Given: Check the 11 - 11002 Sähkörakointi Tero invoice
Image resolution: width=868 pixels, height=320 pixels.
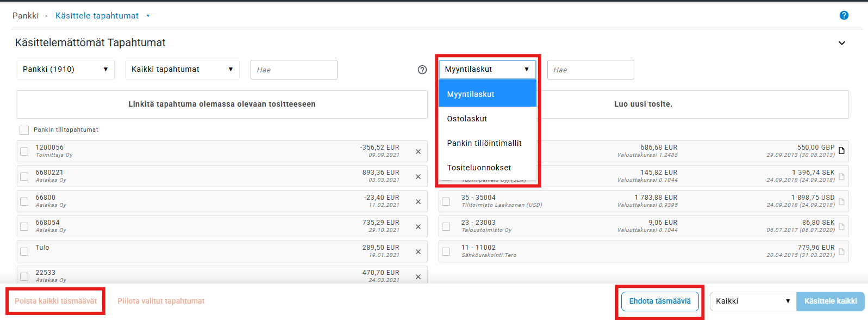Looking at the screenshot, I should coord(446,251).
